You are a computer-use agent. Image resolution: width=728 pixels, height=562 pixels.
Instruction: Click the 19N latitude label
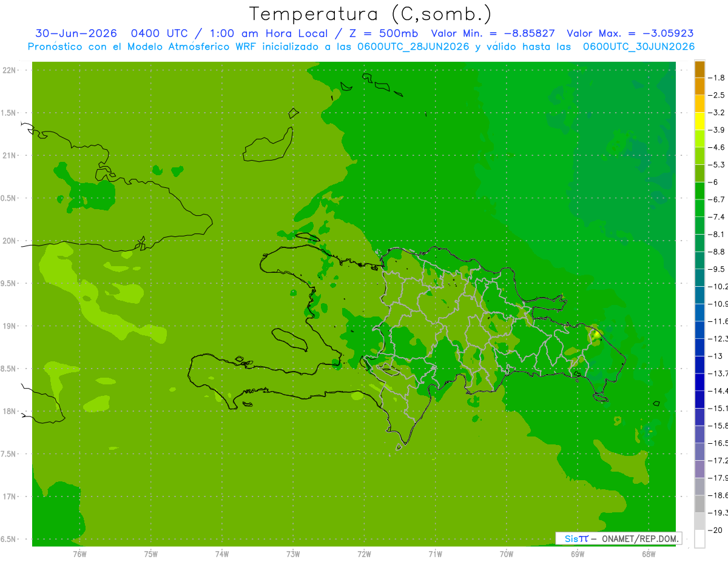(9, 326)
